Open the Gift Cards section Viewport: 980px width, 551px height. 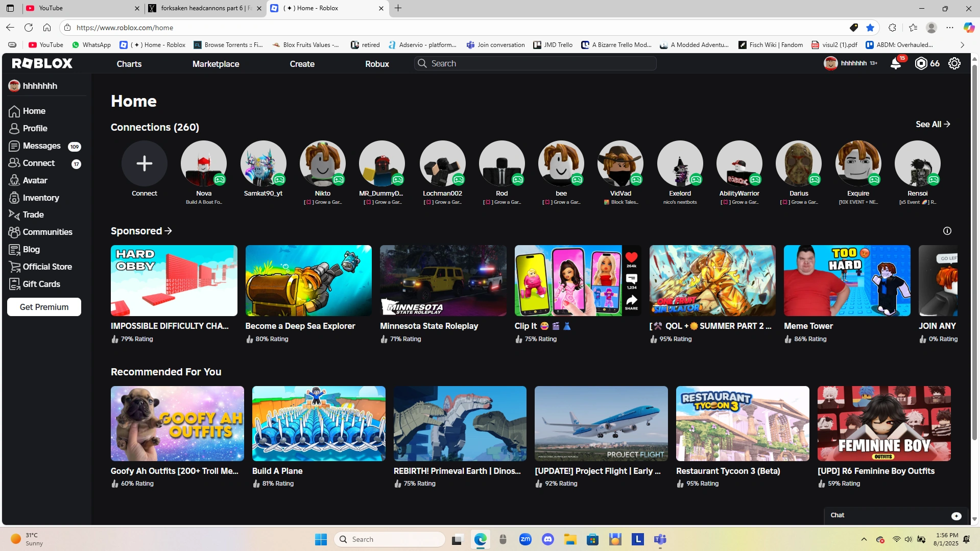pos(41,284)
